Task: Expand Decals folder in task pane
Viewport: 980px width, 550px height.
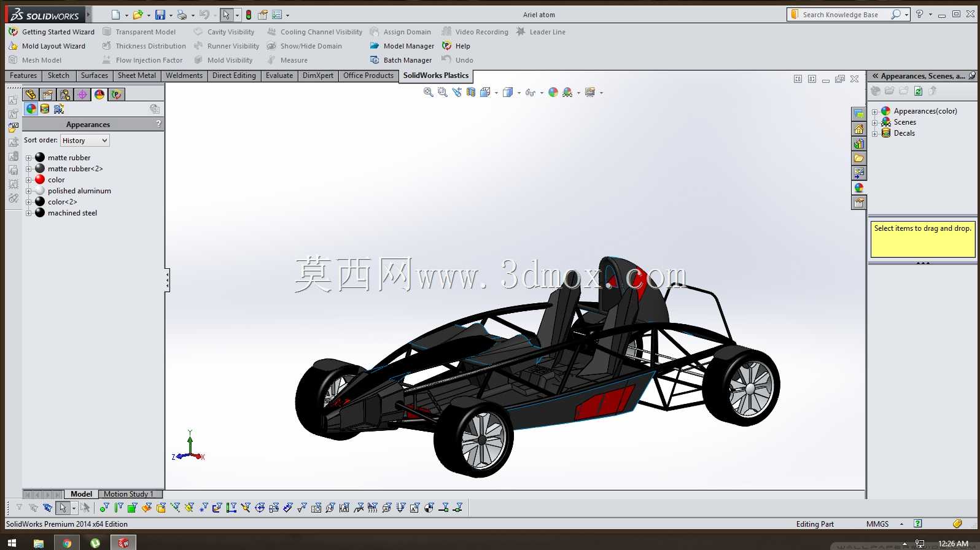Action: tap(875, 134)
